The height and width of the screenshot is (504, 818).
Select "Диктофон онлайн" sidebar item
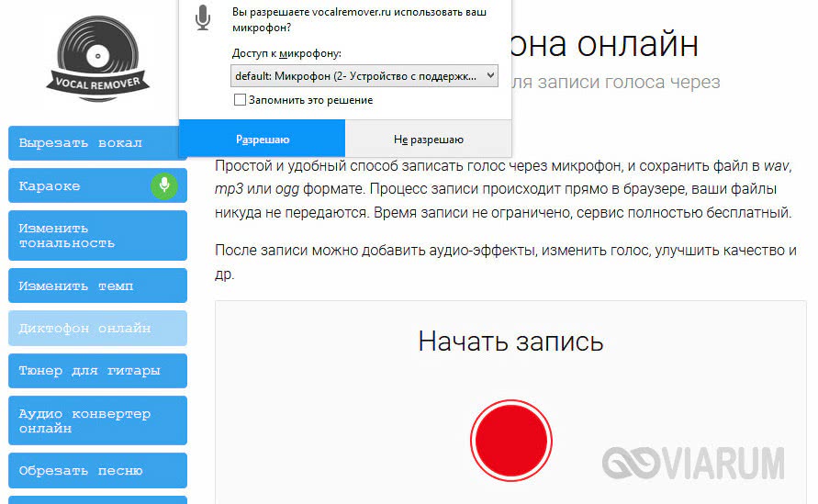(x=96, y=328)
